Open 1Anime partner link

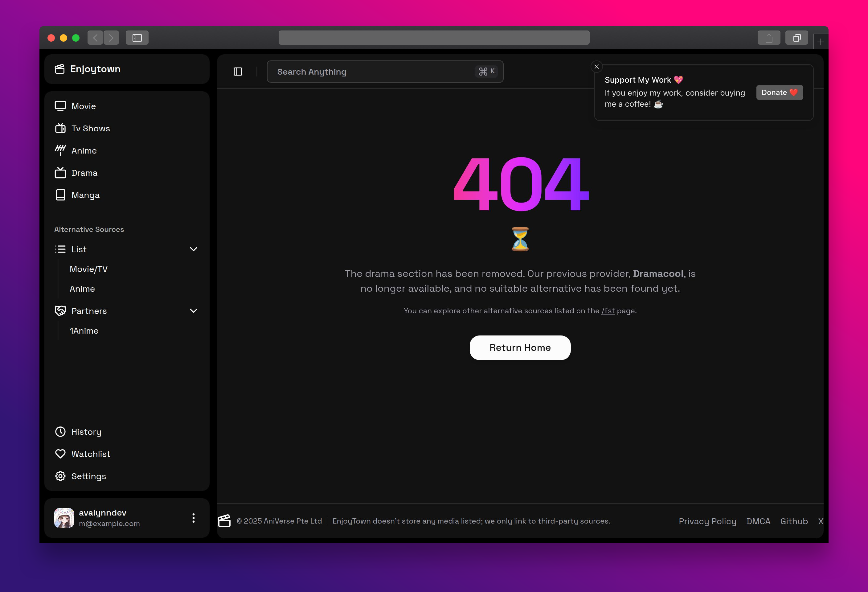[84, 331]
